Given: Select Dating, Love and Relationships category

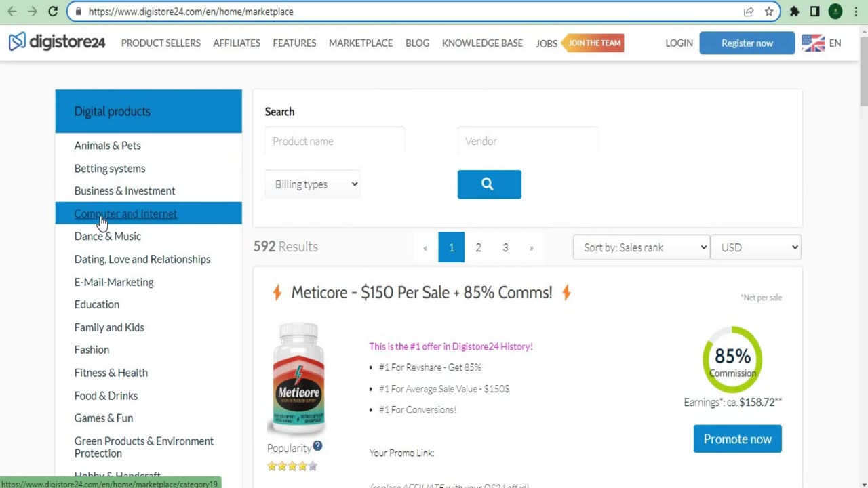Looking at the screenshot, I should coord(142,260).
